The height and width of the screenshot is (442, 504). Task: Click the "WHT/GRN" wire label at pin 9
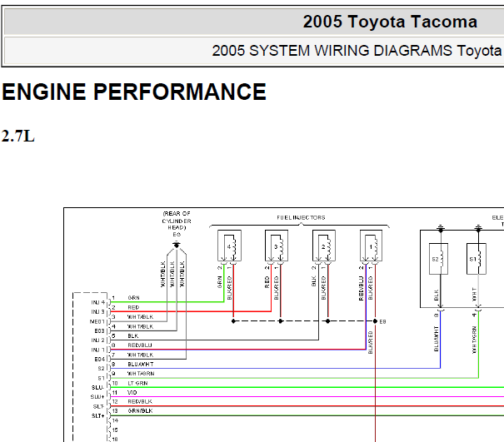[x=141, y=373]
